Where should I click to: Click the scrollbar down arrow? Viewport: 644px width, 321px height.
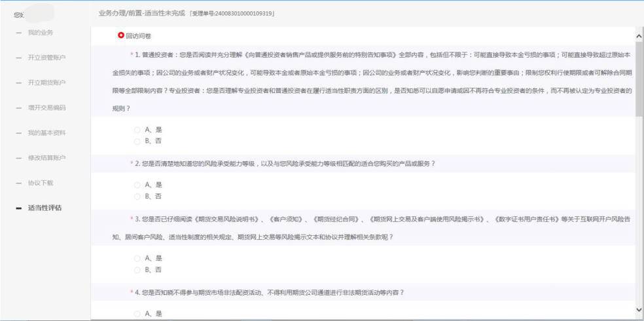coord(639,309)
